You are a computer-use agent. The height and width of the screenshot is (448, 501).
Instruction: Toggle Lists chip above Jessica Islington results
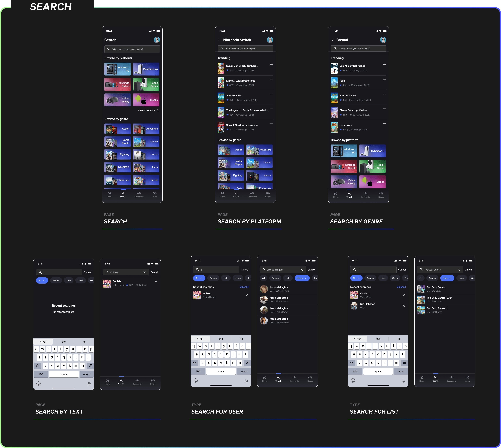288,278
